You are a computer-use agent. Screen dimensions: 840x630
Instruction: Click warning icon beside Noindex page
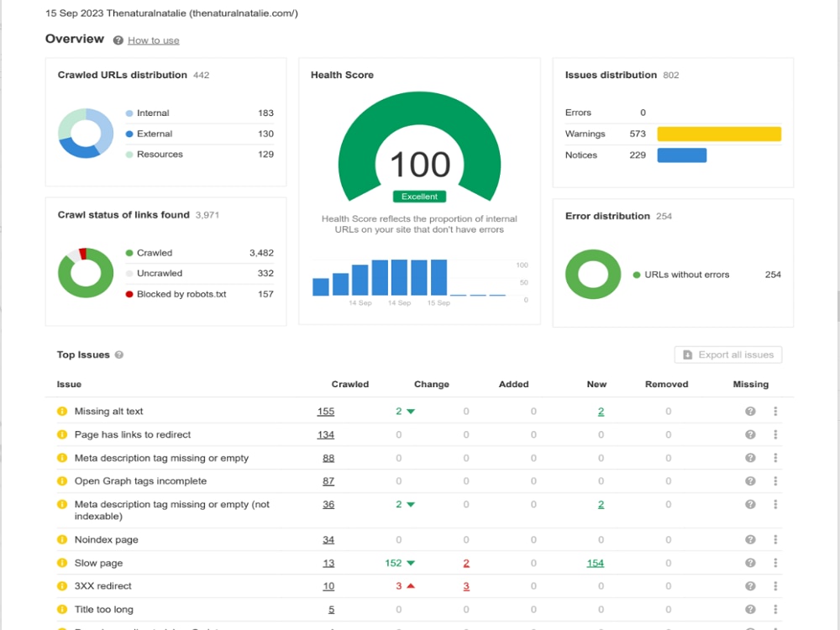pos(62,540)
